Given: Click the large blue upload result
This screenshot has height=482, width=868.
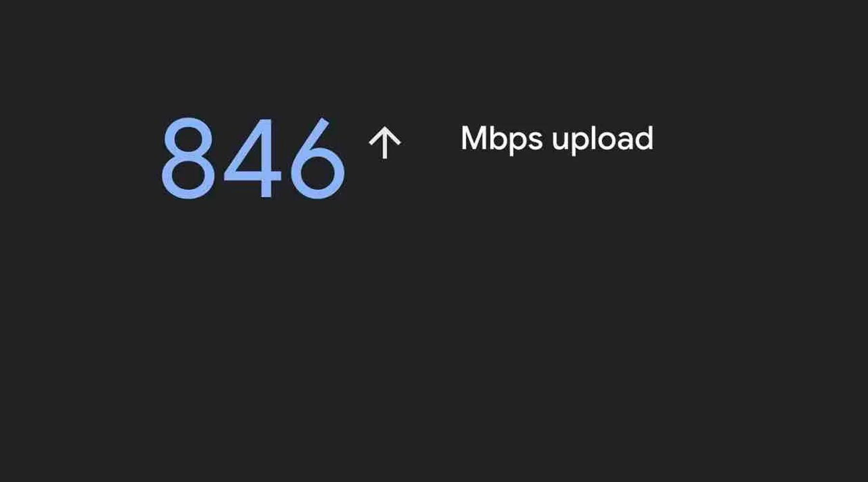Looking at the screenshot, I should pos(253,158).
